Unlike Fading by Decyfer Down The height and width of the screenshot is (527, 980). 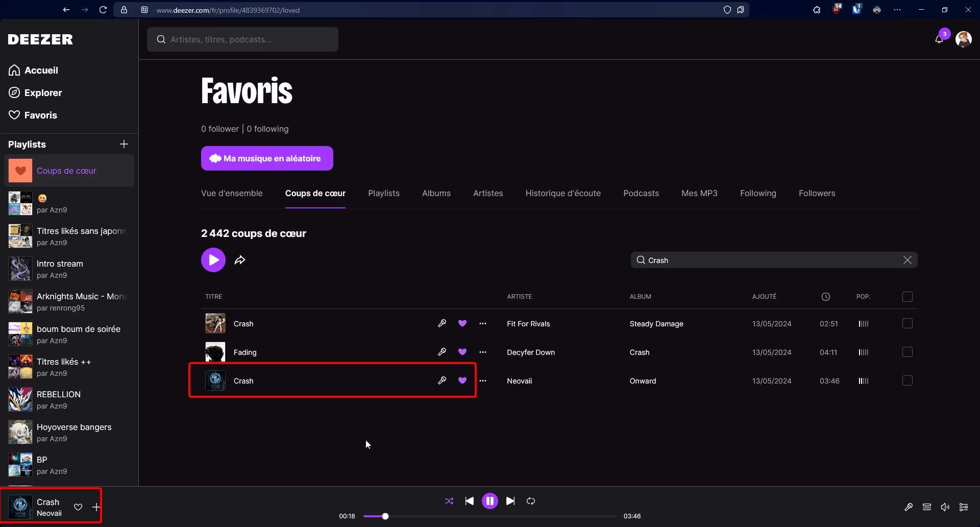click(462, 352)
